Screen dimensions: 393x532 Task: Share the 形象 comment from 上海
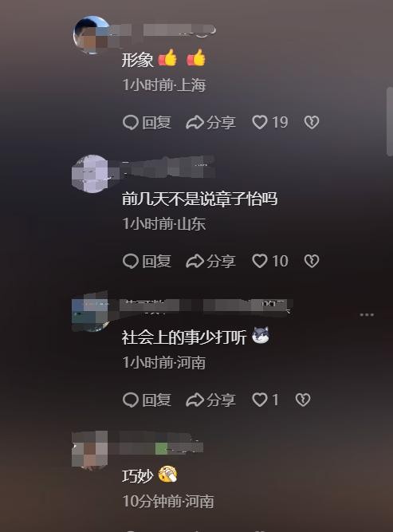pyautogui.click(x=210, y=122)
